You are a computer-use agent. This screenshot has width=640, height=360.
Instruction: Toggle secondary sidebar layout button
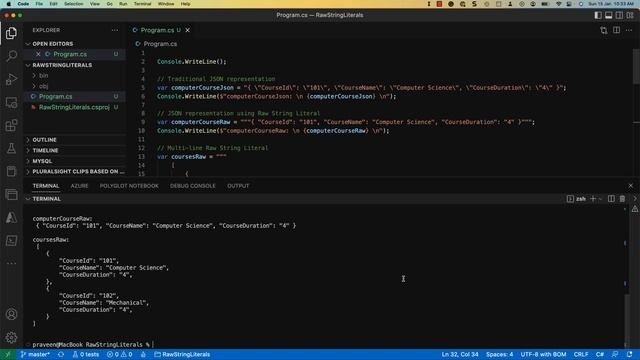[619, 15]
